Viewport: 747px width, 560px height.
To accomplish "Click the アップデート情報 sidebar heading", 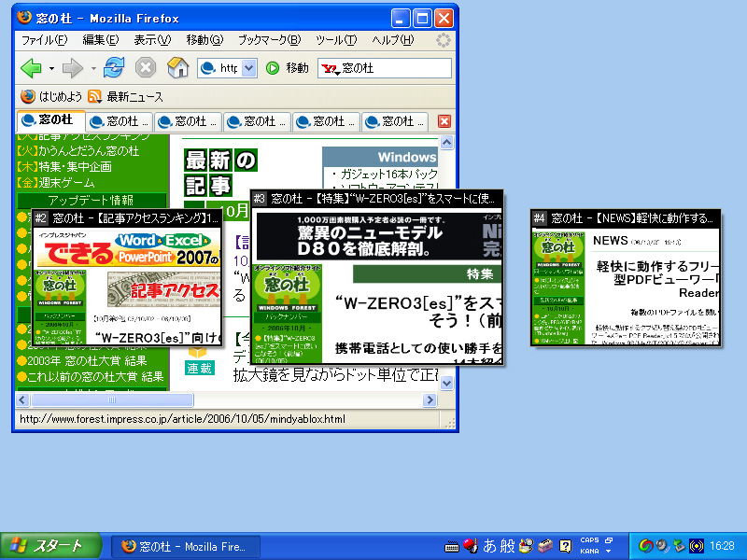I will coord(92,200).
